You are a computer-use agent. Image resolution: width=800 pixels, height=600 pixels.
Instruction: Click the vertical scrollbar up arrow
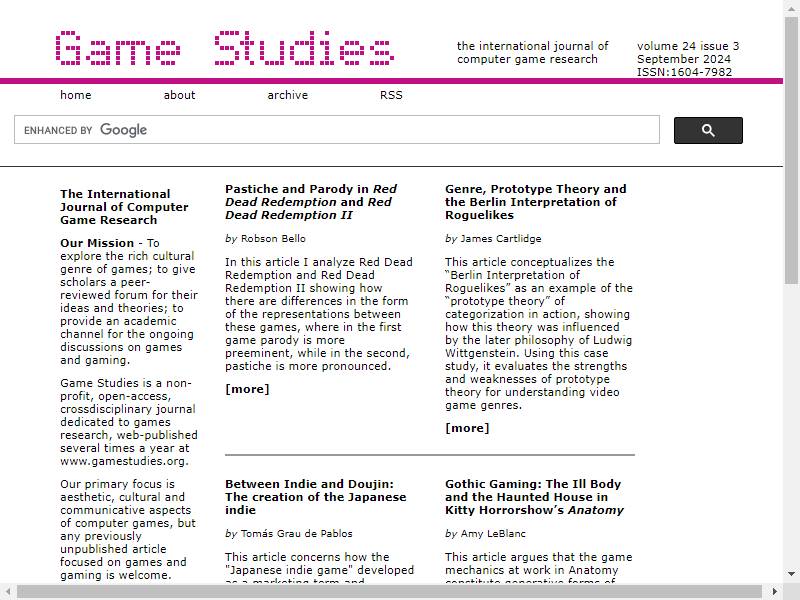(791, 8)
